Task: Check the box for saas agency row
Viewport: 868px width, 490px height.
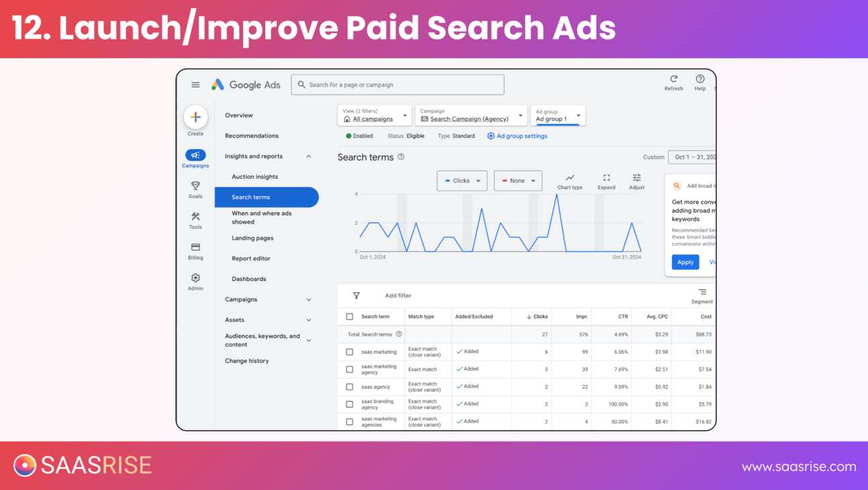Action: pos(349,387)
